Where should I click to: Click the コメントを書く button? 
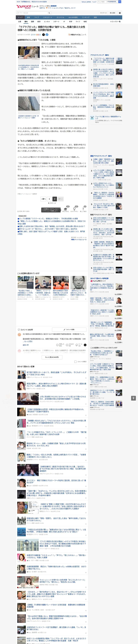(69, 330)
